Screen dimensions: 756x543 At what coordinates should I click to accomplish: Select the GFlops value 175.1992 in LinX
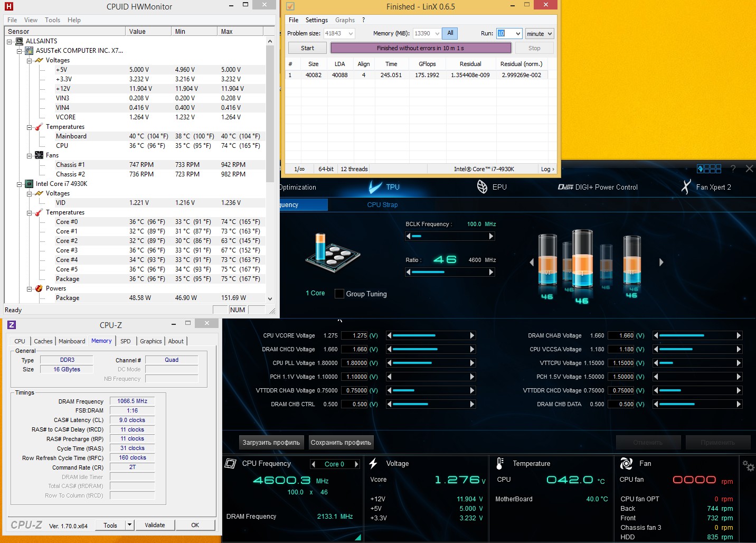click(427, 75)
